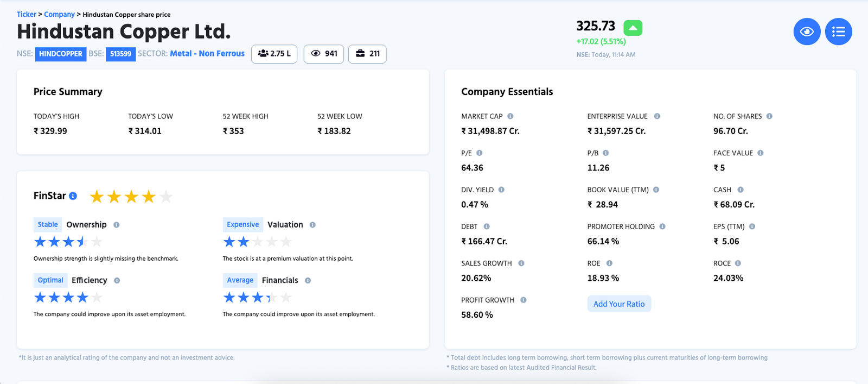The width and height of the screenshot is (868, 384).
Task: Click the dividend yield value 0.47 %
Action: point(475,205)
